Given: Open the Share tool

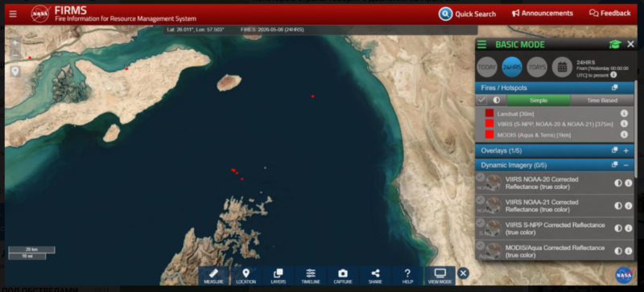Looking at the screenshot, I should (375, 276).
